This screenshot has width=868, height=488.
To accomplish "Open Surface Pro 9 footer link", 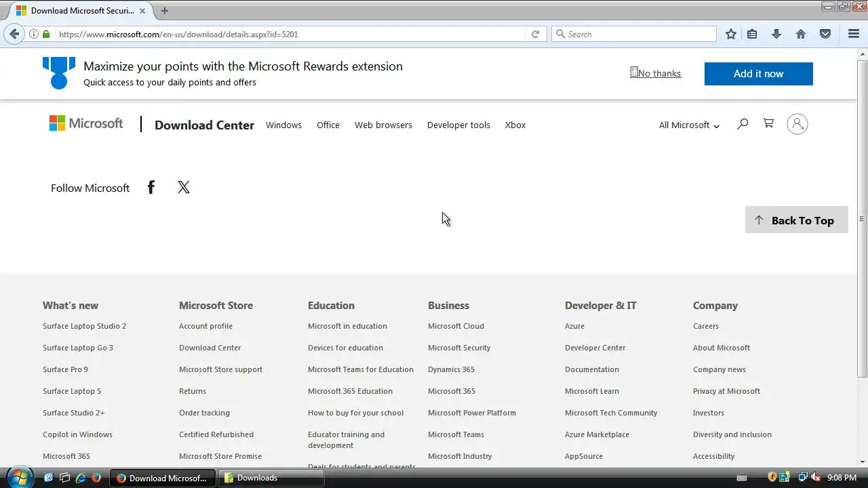I will pos(65,369).
